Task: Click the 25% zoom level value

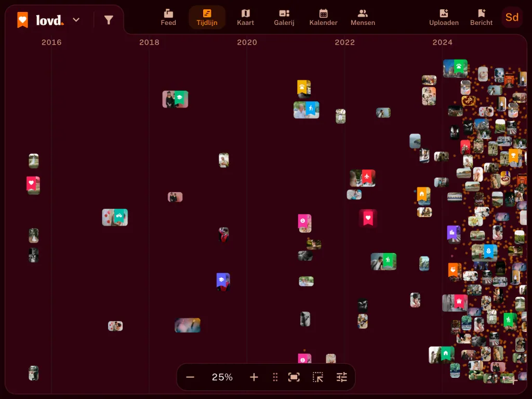Action: click(x=222, y=377)
